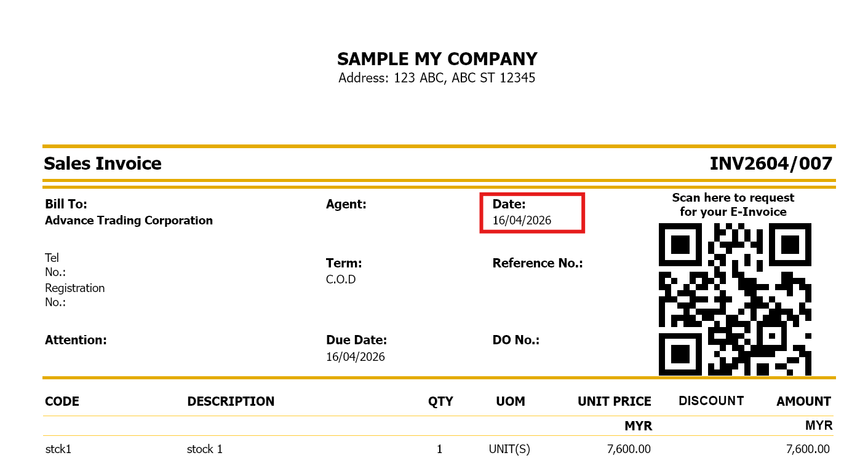Viewport: 868px width, 458px height.
Task: Click customer name Advance Trading Corporation
Action: point(129,221)
